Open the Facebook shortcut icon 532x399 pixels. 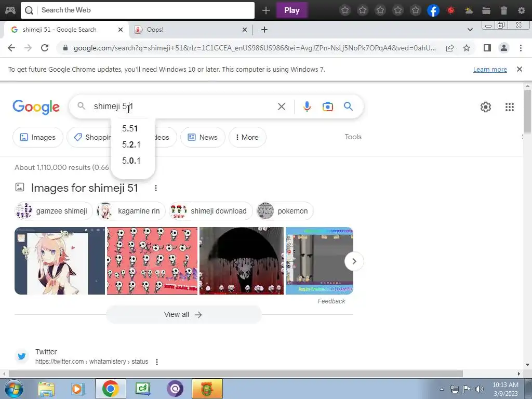click(x=433, y=10)
